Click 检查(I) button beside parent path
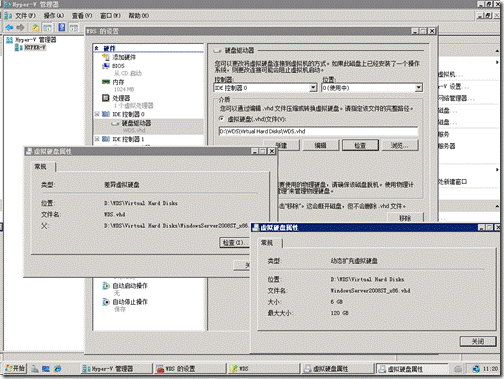Image resolution: width=504 pixels, height=379 pixels. pos(234,243)
